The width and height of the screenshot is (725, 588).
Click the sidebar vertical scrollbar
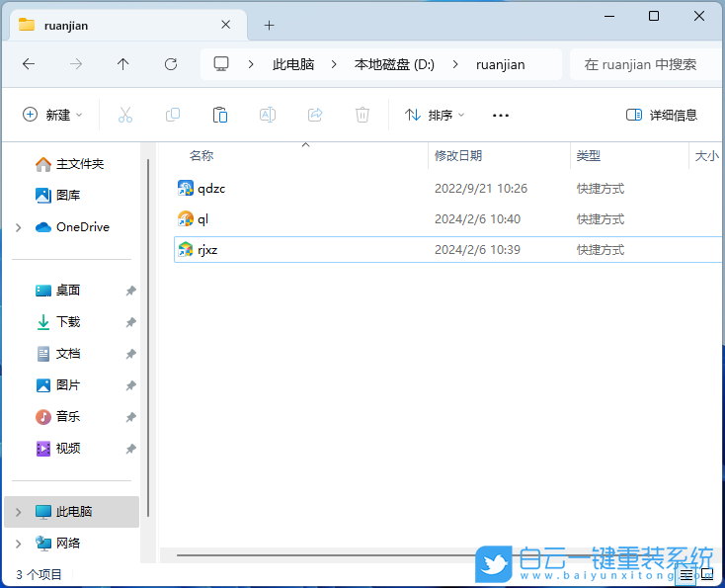tap(148, 338)
